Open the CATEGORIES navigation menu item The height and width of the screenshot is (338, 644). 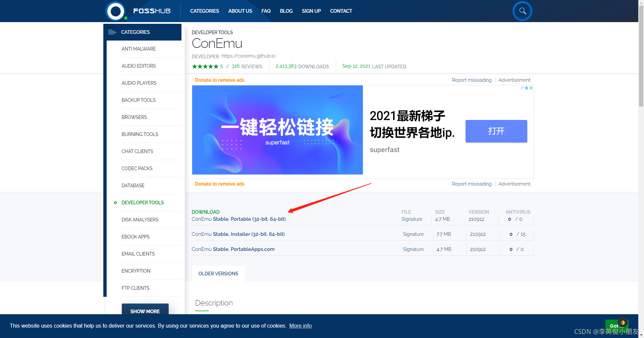point(204,11)
